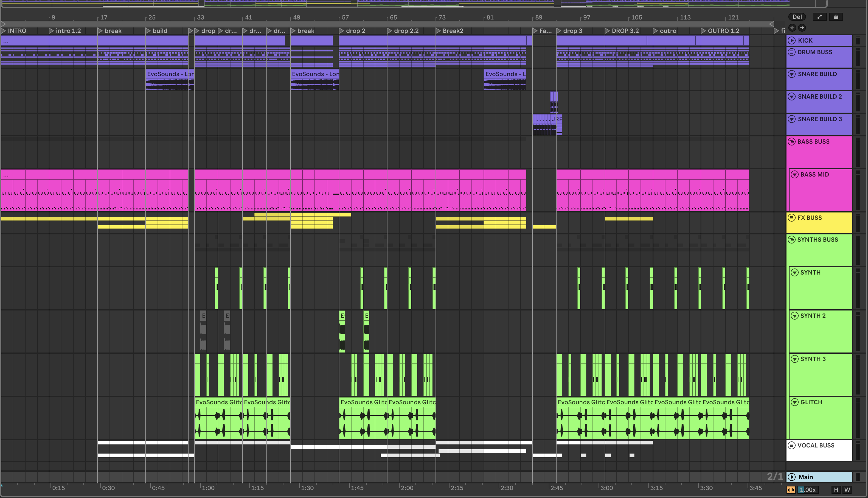Click SYNTHS BUSS group fold icon
The height and width of the screenshot is (498, 868).
[x=791, y=240]
